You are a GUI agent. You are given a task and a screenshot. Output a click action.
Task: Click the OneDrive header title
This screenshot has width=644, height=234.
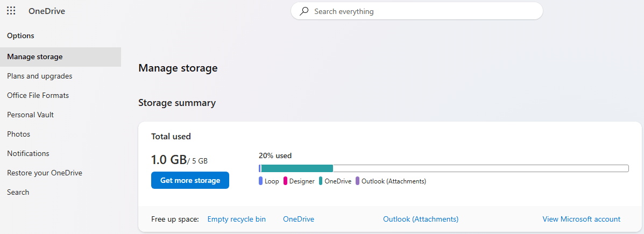point(47,11)
